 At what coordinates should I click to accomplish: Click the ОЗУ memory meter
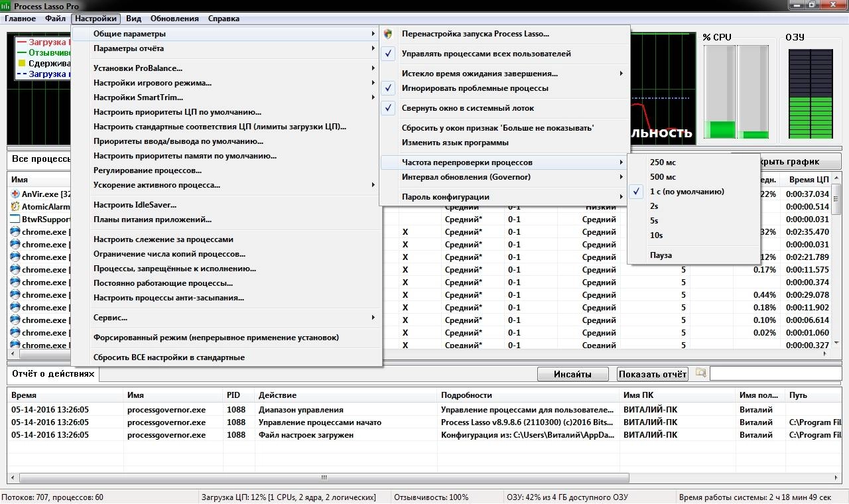point(810,94)
